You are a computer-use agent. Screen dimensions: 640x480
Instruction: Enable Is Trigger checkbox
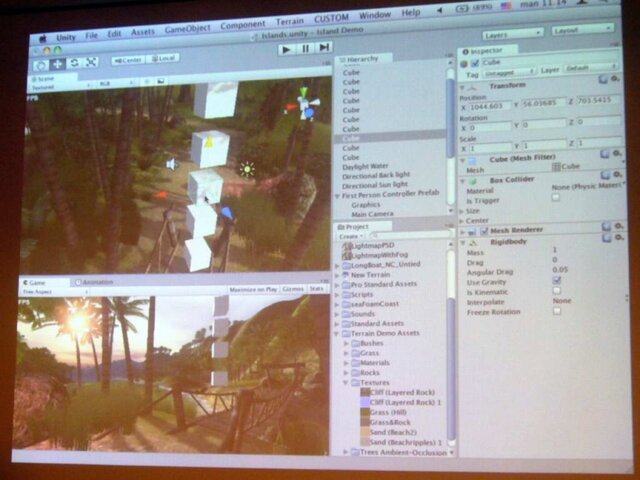(556, 198)
